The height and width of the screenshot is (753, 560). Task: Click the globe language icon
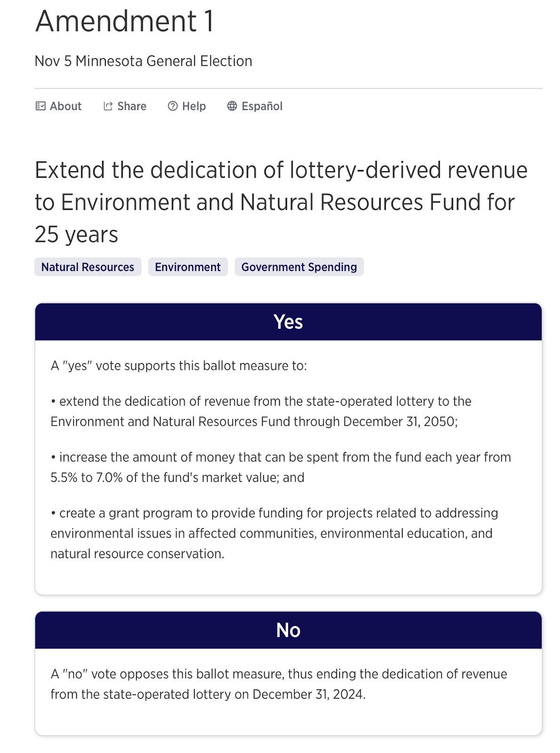coord(232,106)
